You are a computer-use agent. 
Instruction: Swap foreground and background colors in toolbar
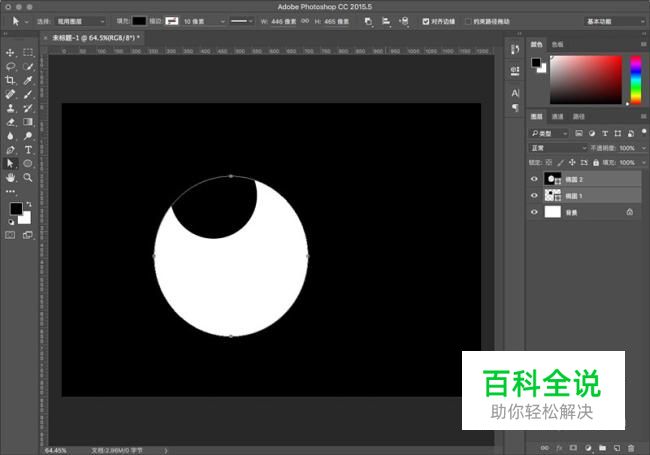29,204
